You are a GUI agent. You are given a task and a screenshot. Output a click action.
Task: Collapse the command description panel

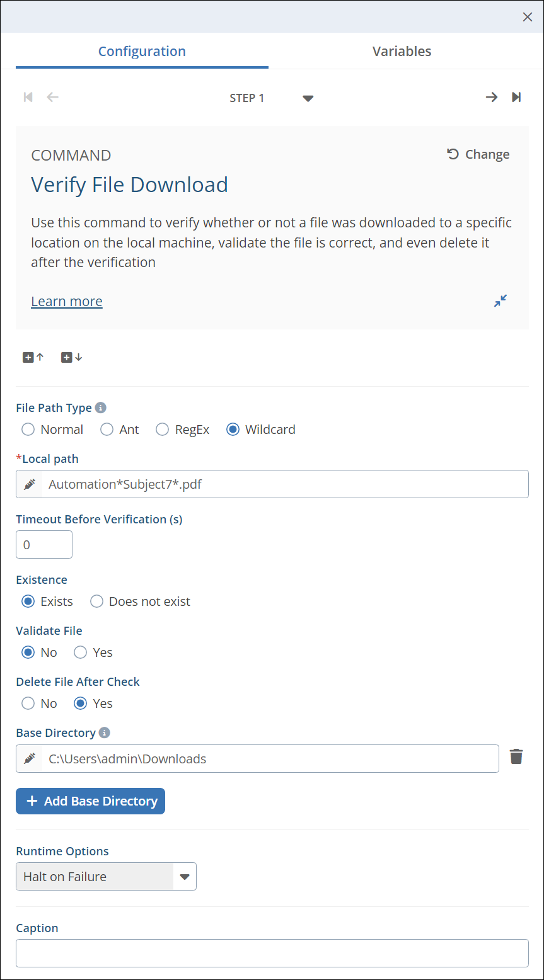(501, 301)
